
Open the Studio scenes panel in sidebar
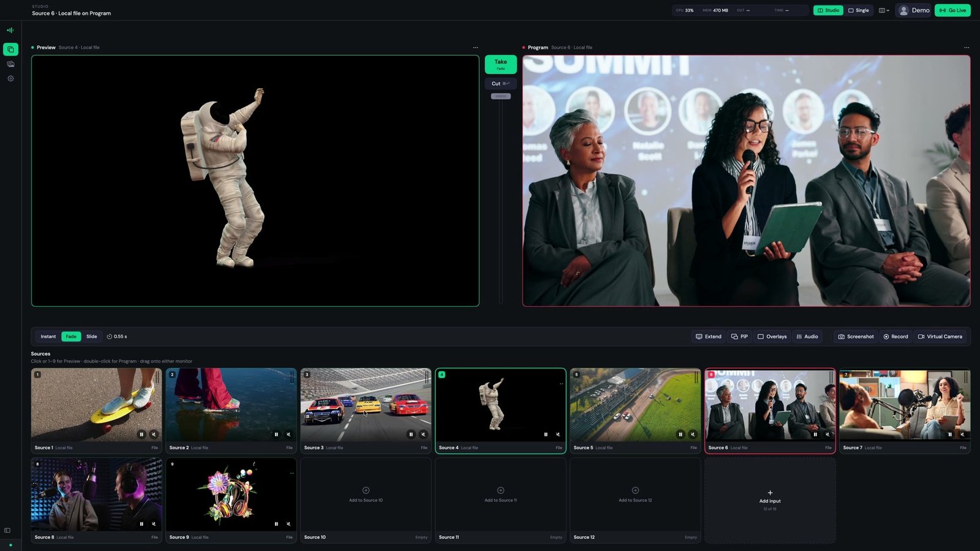click(x=10, y=50)
